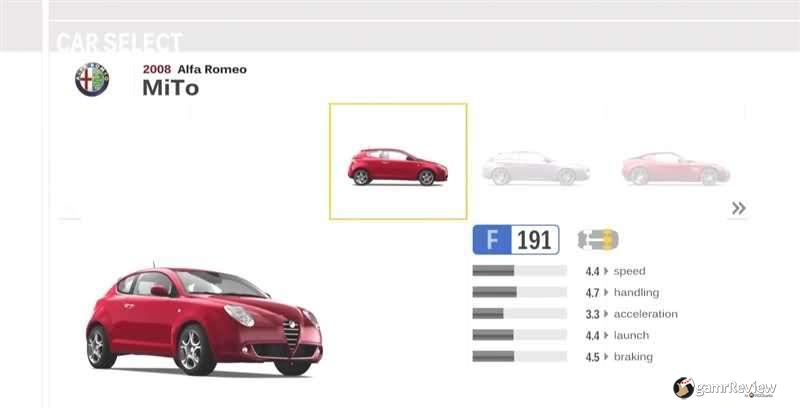Click the 4.4 speed value

(x=592, y=271)
